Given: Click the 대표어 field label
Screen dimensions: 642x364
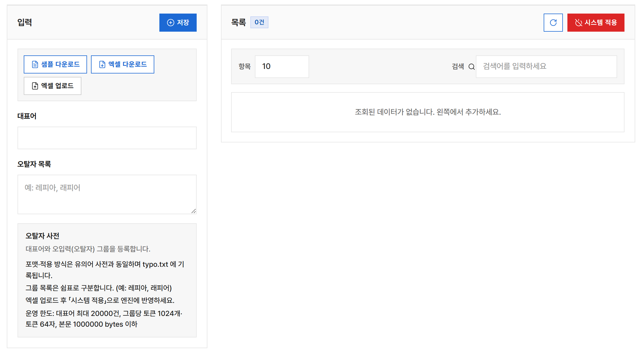Looking at the screenshot, I should tap(27, 116).
